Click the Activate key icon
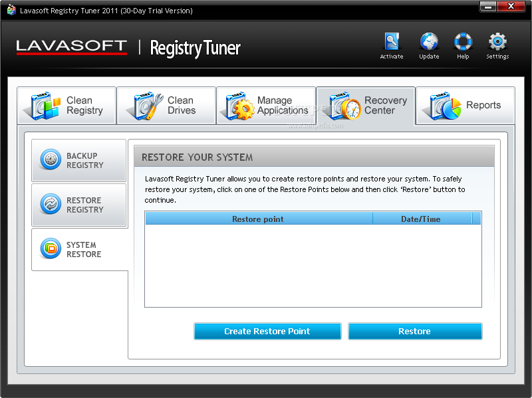This screenshot has width=532, height=398. (392, 42)
